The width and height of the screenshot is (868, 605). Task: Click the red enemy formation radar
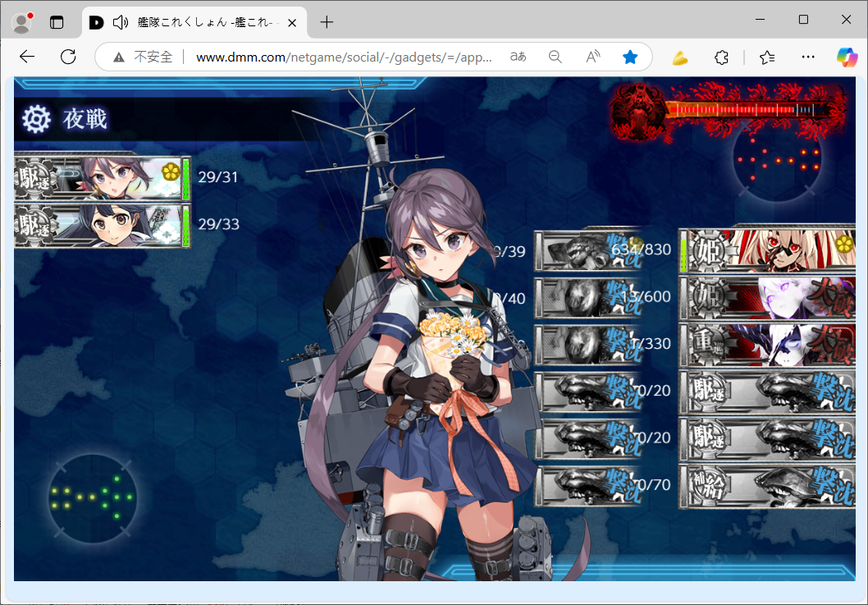pyautogui.click(x=777, y=159)
